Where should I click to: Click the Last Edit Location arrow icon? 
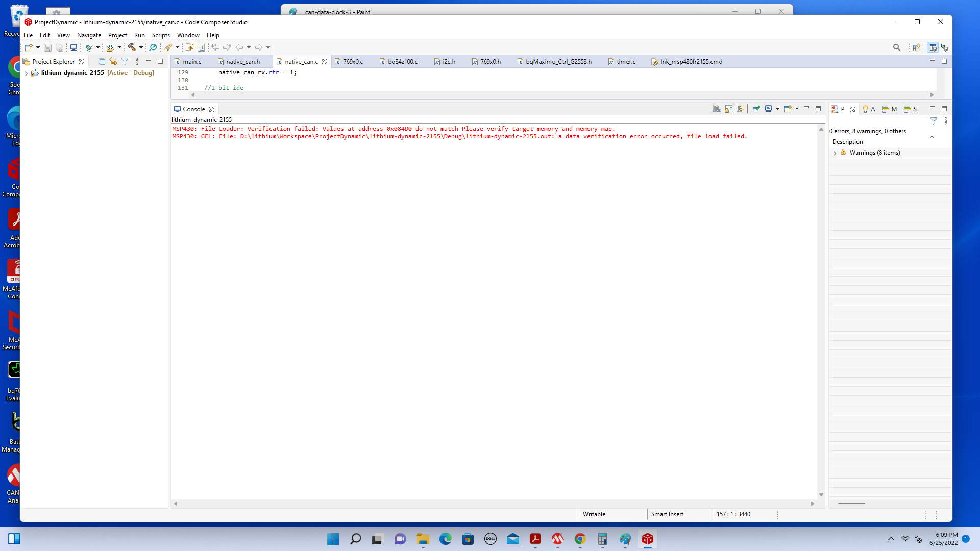pyautogui.click(x=215, y=47)
